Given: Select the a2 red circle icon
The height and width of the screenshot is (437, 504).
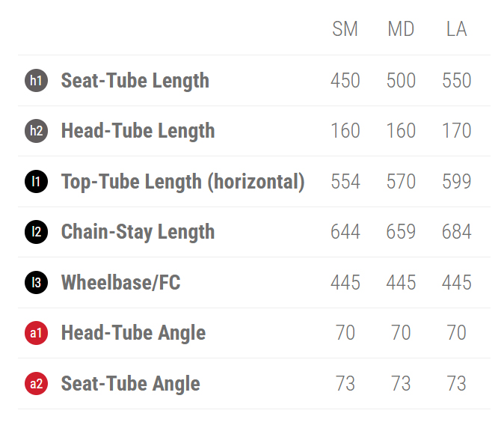Looking at the screenshot, I should click(x=36, y=384).
